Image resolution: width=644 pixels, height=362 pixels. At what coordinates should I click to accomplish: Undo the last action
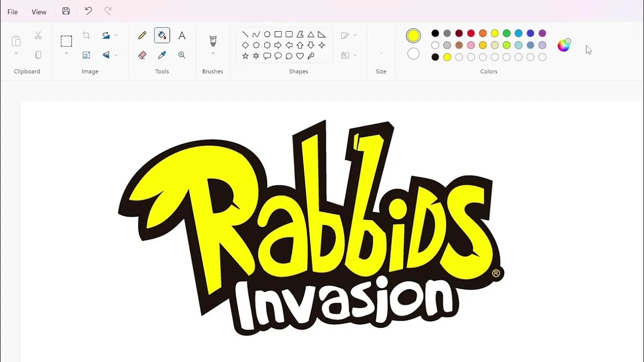point(88,11)
